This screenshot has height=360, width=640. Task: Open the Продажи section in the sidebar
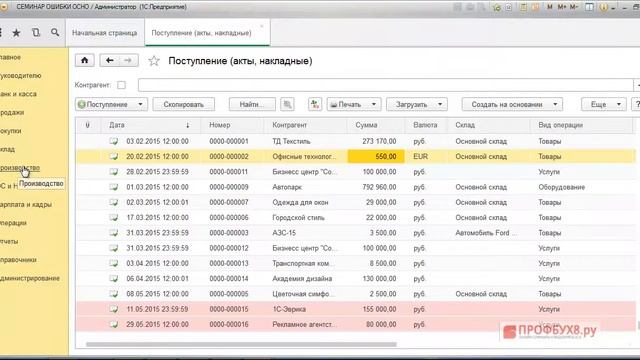[x=12, y=112]
